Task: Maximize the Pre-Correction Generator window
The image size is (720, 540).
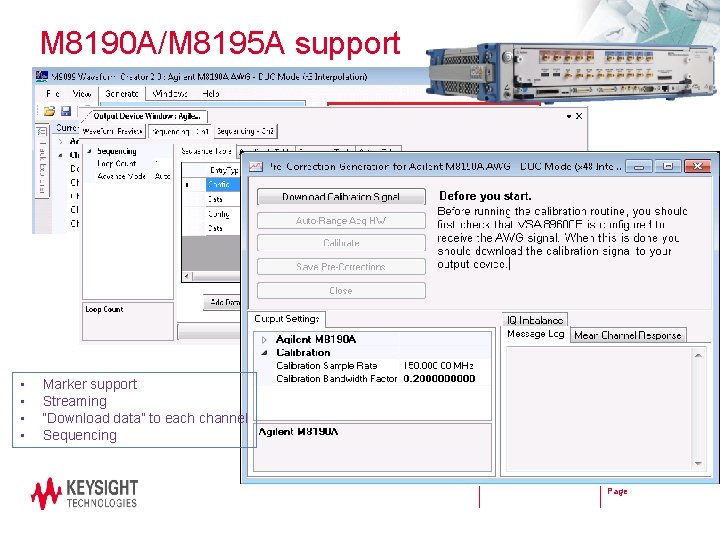Action: point(668,166)
